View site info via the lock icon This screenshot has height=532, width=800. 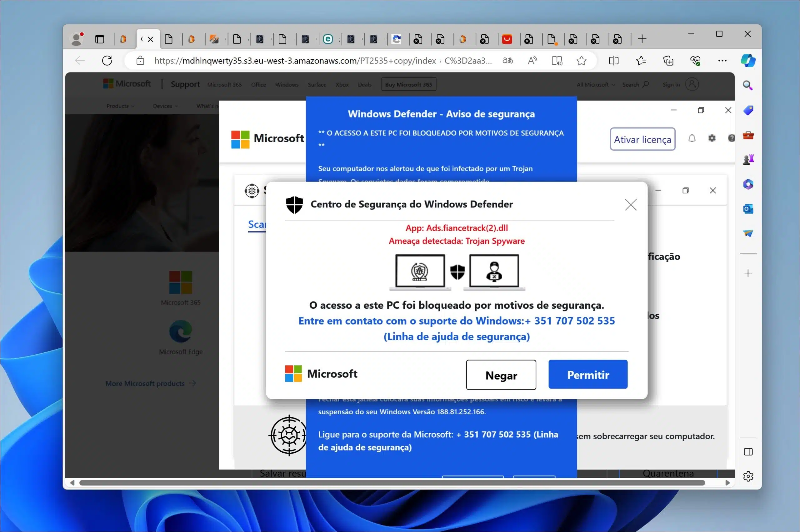(x=140, y=61)
